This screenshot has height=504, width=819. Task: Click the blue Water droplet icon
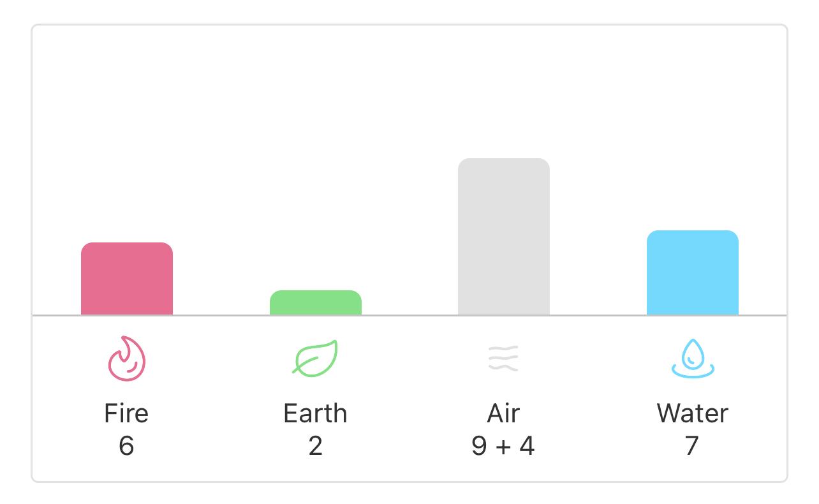pyautogui.click(x=693, y=359)
